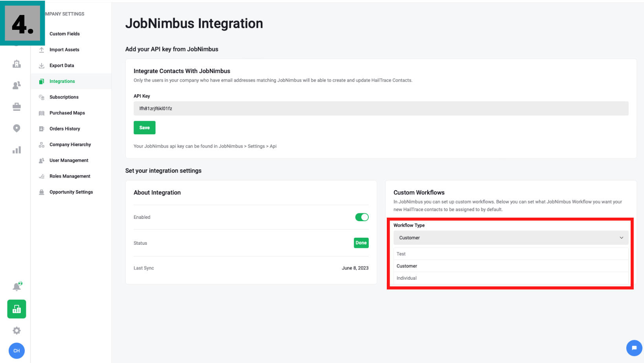The height and width of the screenshot is (363, 644).
Task: Click the green Done status badge
Action: (x=361, y=243)
